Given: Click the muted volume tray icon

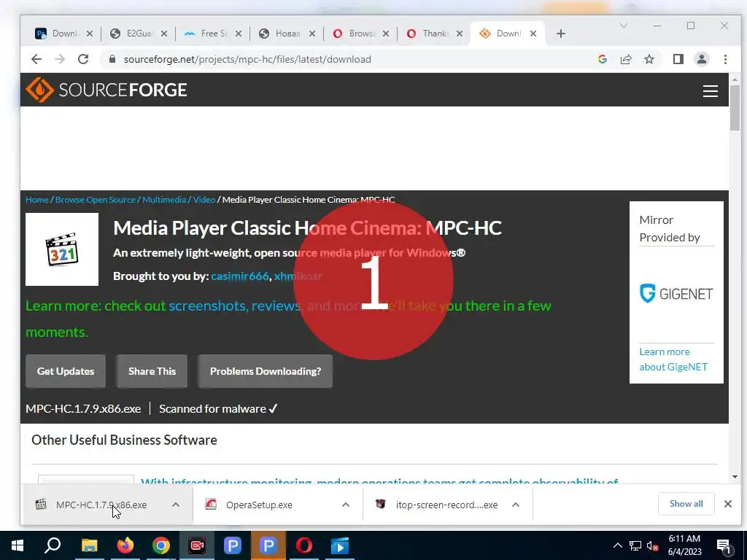Looking at the screenshot, I should point(653,545).
